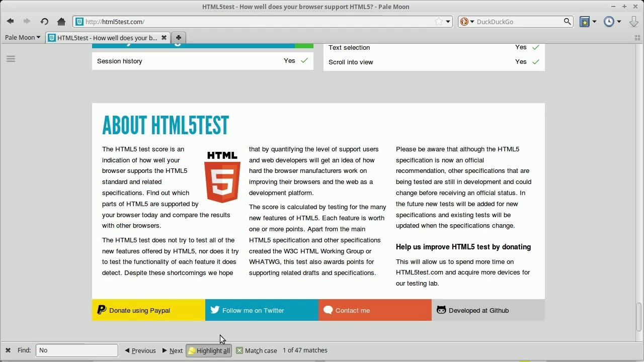Go back with the Back arrow
The width and height of the screenshot is (644, 362).
(x=10, y=22)
